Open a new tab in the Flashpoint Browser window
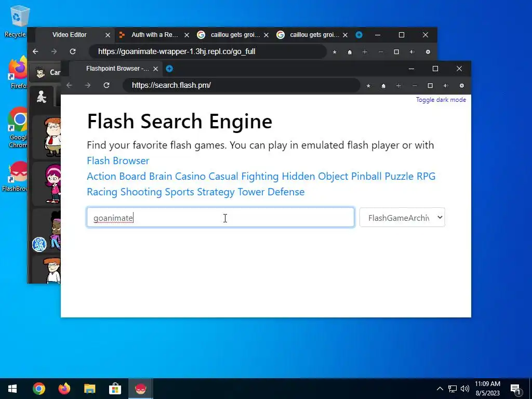Screen dimensions: 532x399 [x=169, y=69]
